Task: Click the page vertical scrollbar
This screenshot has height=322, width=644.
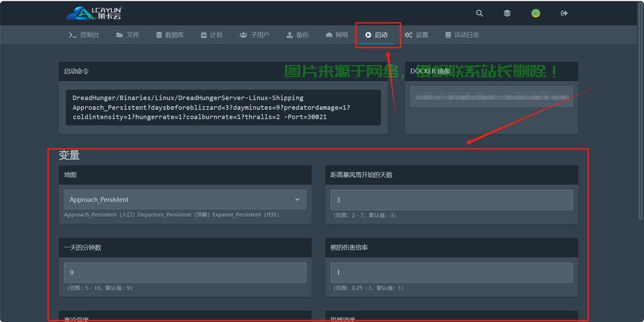Action: (641, 111)
